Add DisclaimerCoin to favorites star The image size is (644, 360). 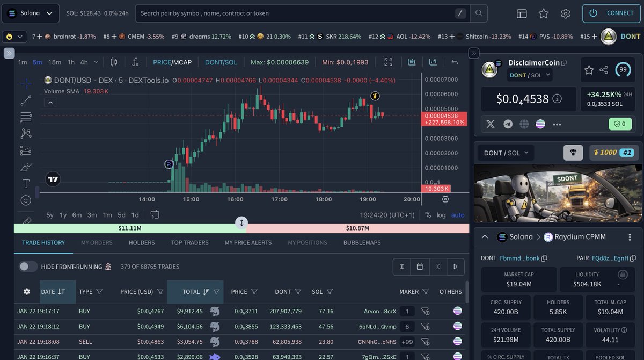(x=589, y=70)
